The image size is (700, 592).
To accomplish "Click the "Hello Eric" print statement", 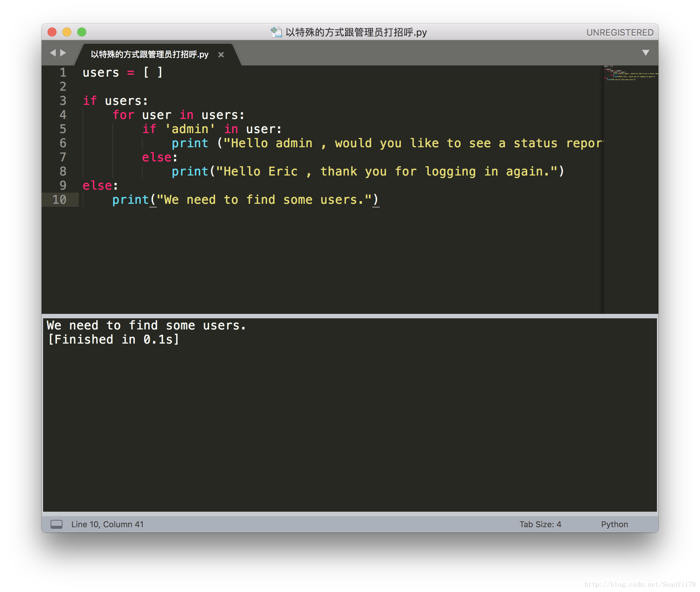I will (368, 171).
